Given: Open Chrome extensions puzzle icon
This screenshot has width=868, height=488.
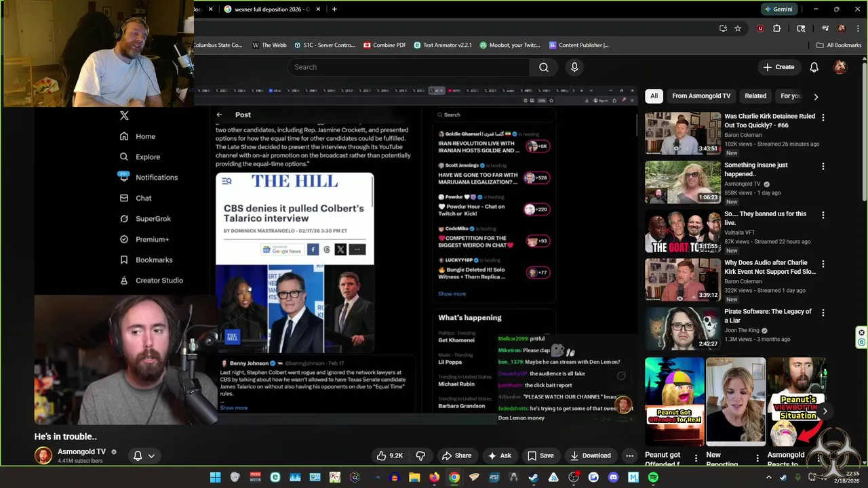Looking at the screenshot, I should [x=777, y=28].
